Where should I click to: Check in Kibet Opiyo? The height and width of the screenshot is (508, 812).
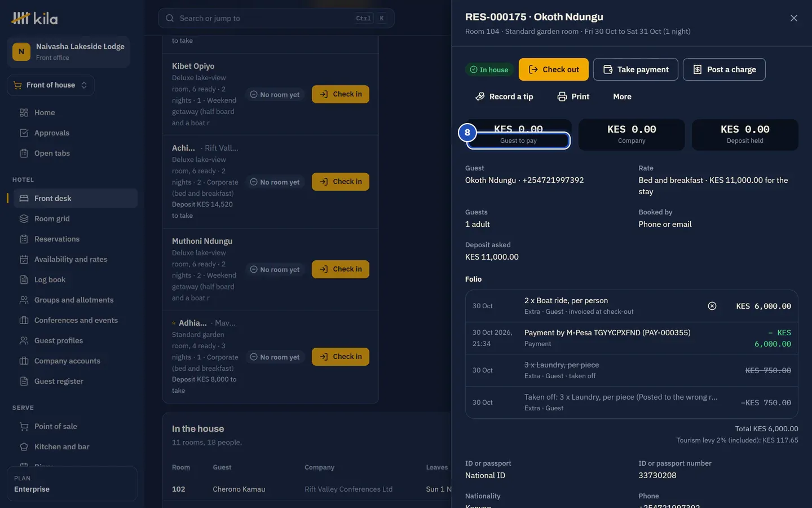point(341,94)
